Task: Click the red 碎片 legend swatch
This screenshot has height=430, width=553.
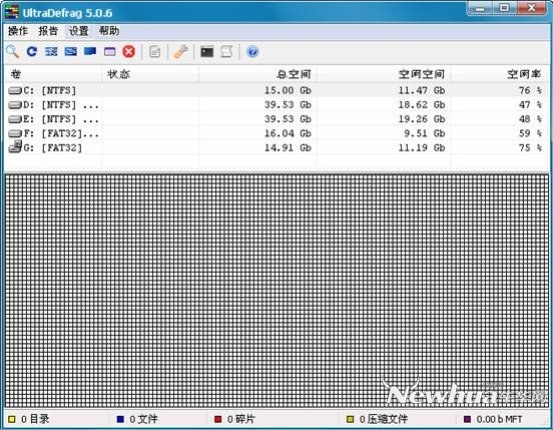Action: coord(218,419)
